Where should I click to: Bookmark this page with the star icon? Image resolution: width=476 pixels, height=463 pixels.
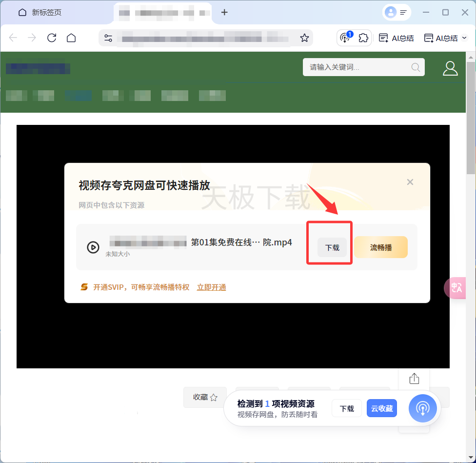click(x=304, y=38)
